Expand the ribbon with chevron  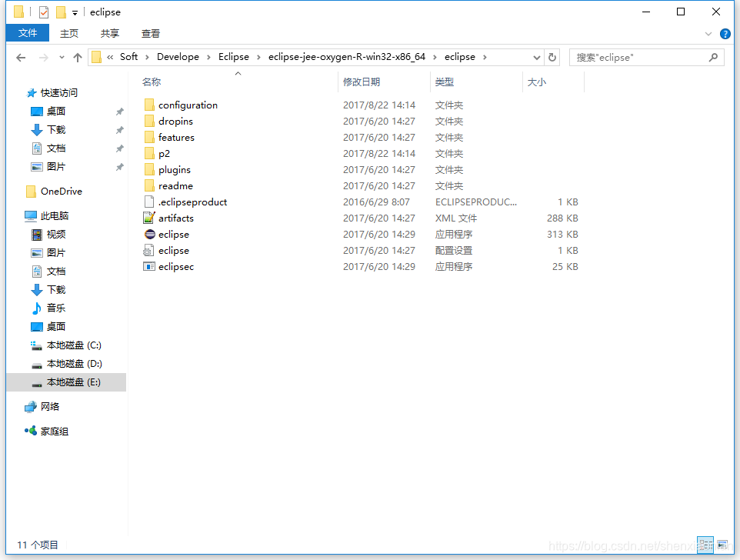point(708,34)
